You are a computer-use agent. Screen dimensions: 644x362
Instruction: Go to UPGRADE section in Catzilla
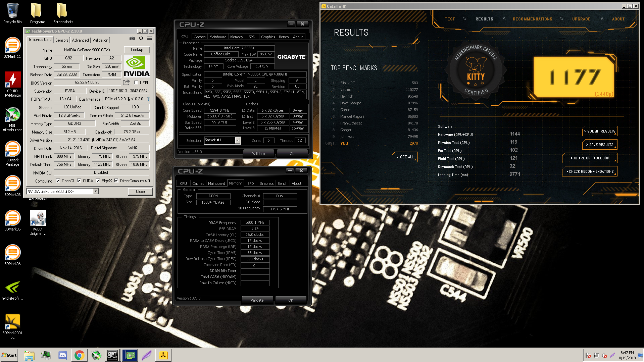pos(581,19)
